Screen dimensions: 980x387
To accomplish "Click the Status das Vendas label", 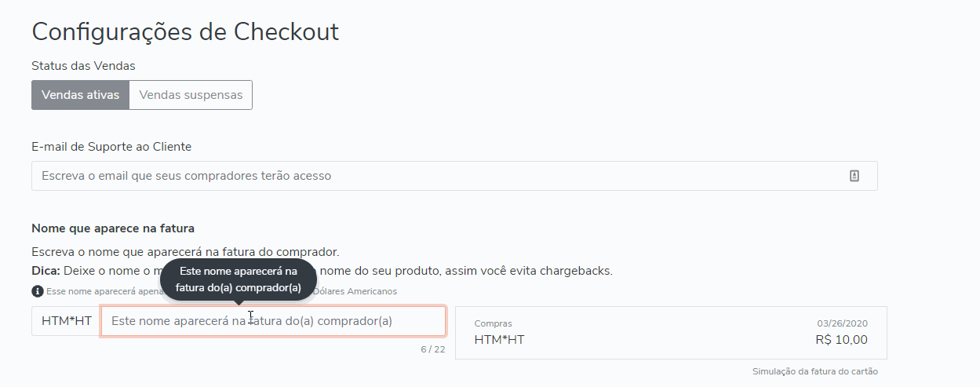I will tap(83, 66).
